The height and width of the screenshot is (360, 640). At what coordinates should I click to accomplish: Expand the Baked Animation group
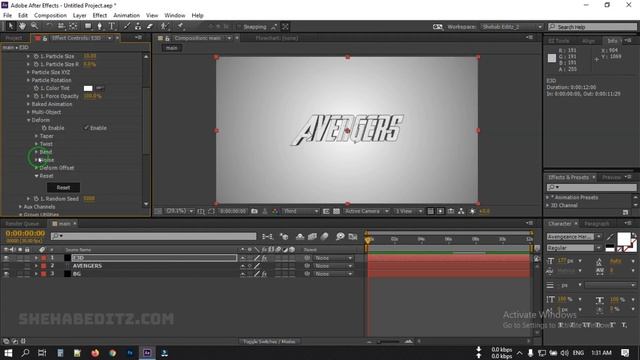pos(29,104)
